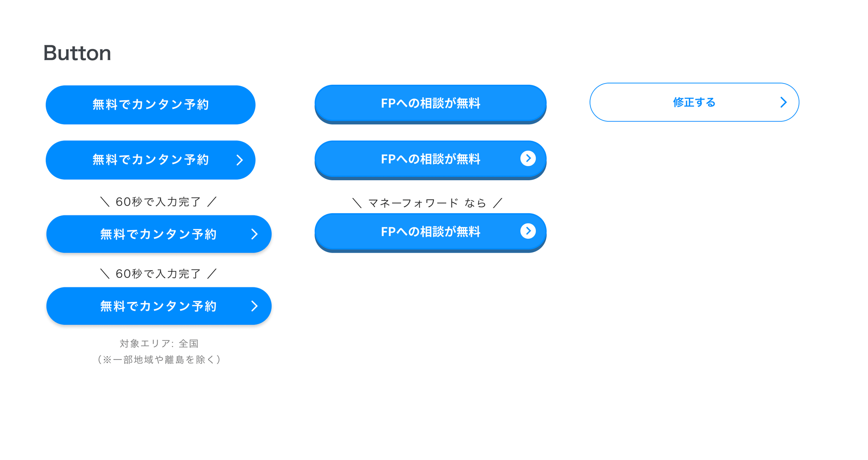Screen dimensions: 868x460
Task: Click the 無料でカンタン予約 button without an arrow
Action: click(150, 105)
